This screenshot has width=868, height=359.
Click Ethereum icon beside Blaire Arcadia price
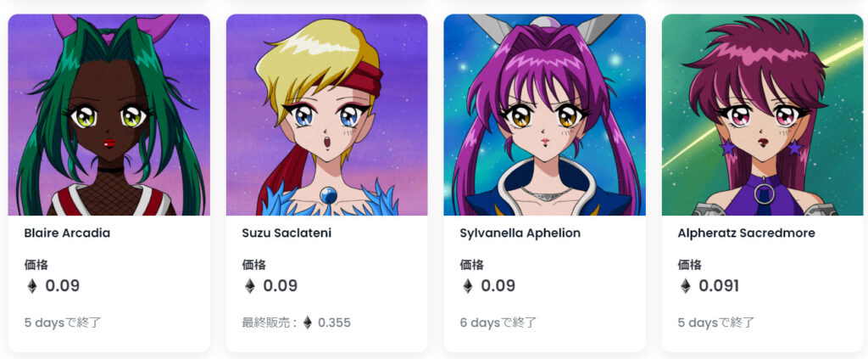click(x=32, y=286)
